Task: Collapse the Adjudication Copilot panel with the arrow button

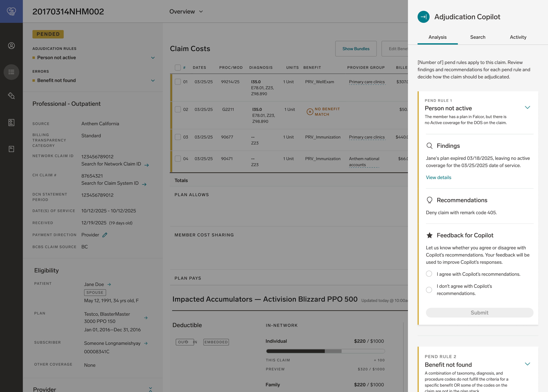Action: pos(423,17)
